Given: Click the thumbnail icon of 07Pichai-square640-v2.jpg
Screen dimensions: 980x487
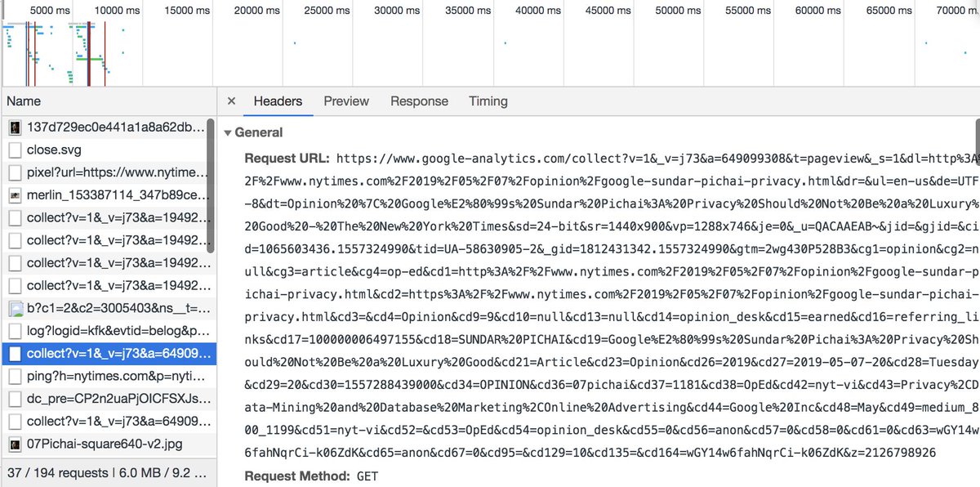Looking at the screenshot, I should [x=15, y=445].
